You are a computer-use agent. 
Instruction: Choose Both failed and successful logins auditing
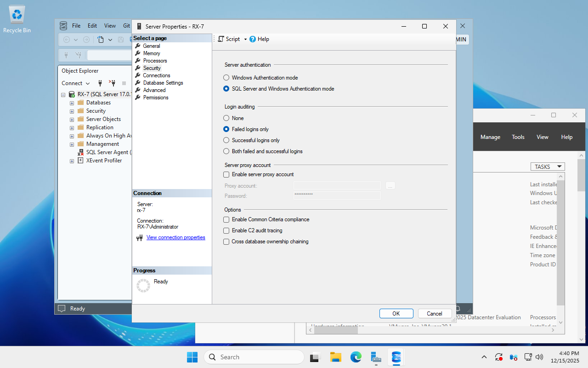tap(226, 151)
